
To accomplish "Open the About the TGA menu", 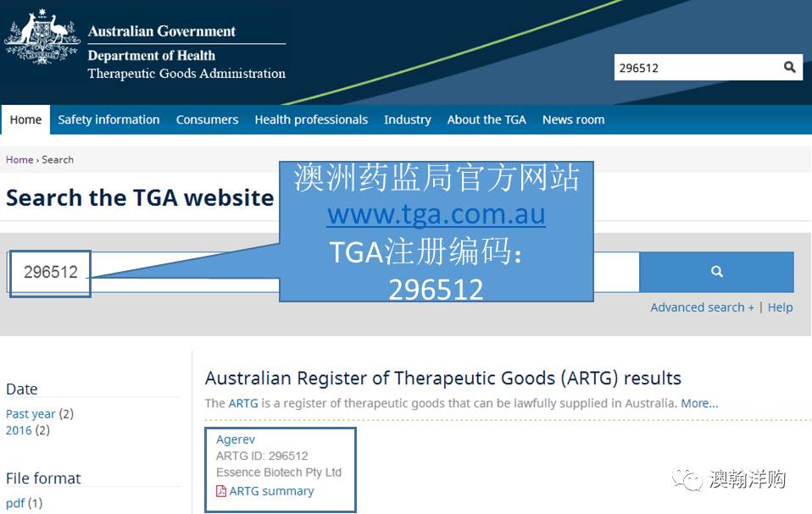I will point(487,120).
